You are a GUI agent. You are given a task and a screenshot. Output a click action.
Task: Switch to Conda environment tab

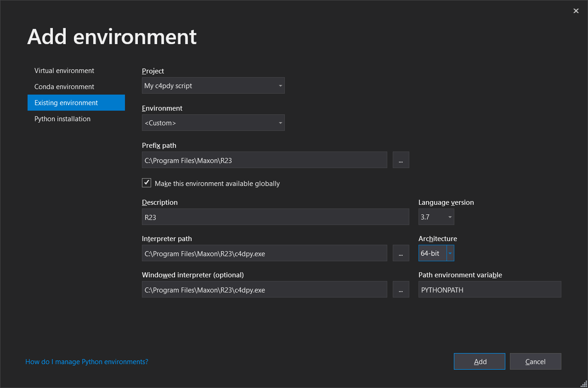(64, 87)
